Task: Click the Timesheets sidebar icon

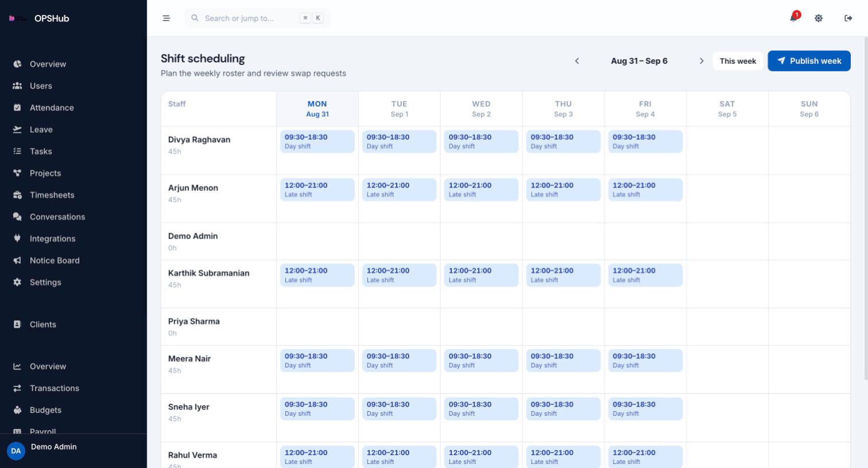Action: coord(17,195)
